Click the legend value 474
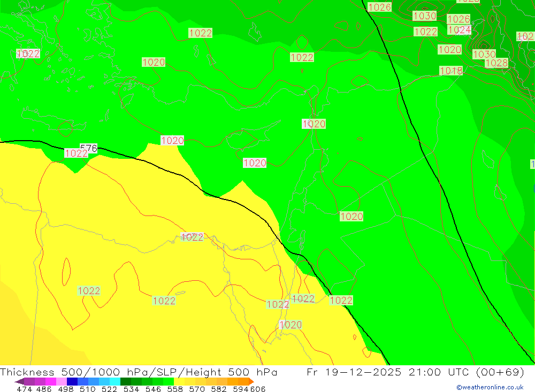535x392 pixels. (x=25, y=389)
